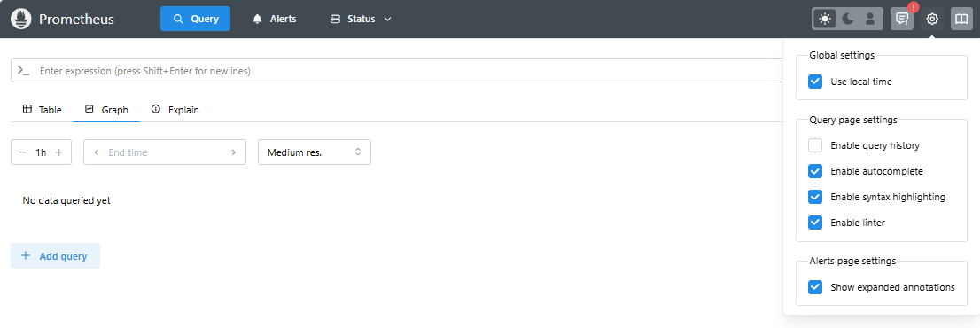
Task: Step end time forward with right chevron
Action: click(234, 152)
